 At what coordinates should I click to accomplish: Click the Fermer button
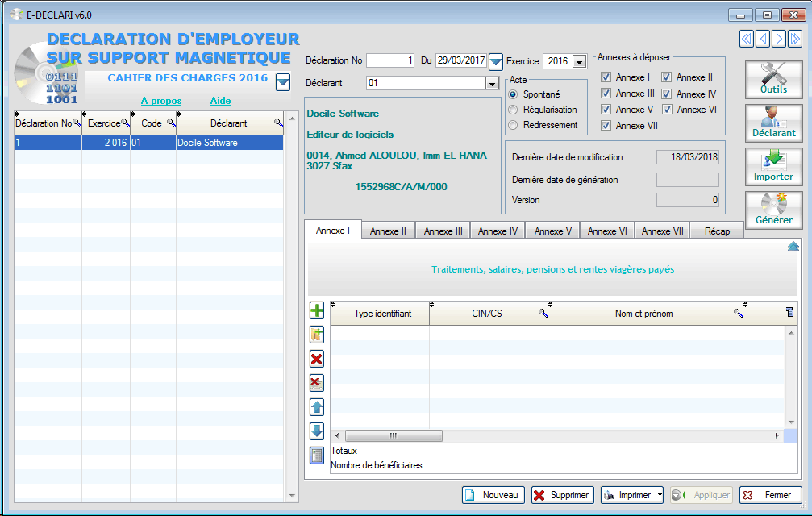click(771, 495)
